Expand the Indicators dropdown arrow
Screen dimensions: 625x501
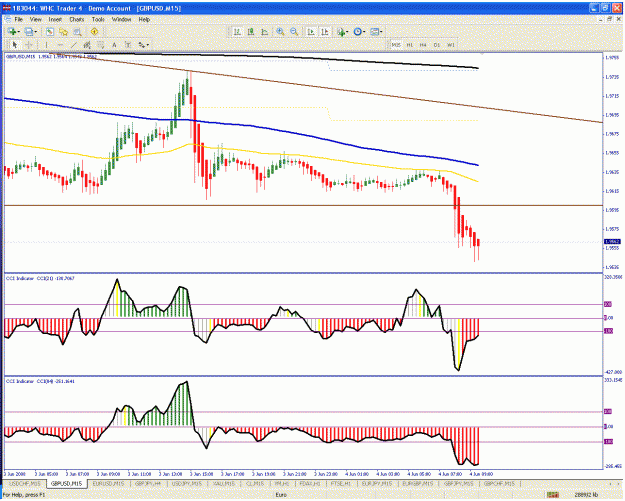(347, 32)
